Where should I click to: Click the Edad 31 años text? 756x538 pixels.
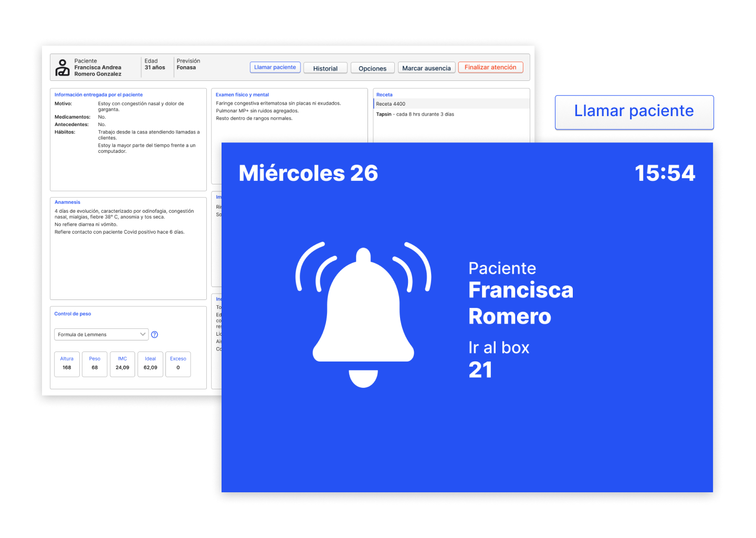pos(155,64)
